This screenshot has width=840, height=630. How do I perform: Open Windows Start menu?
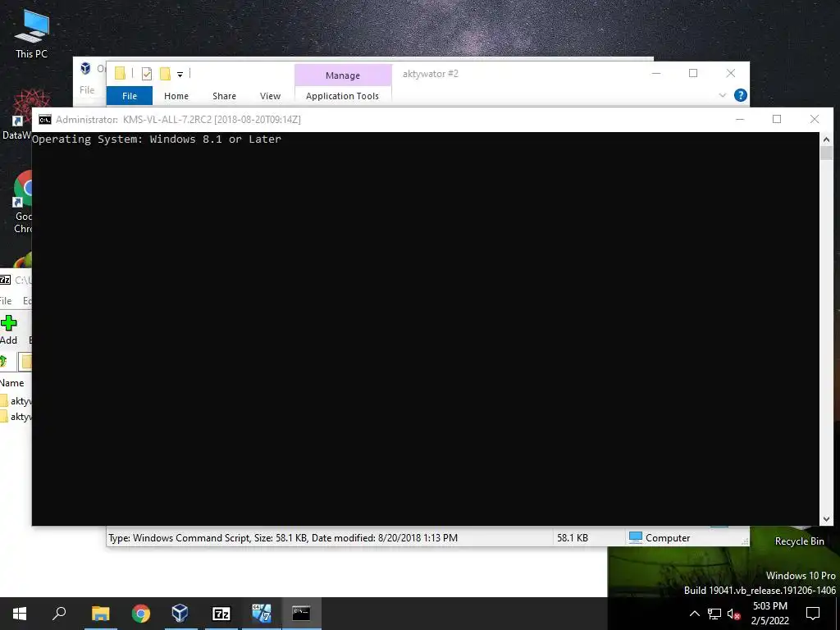20,614
